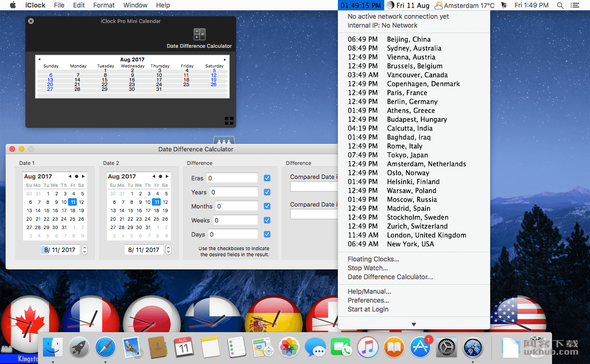Select day 15 in Date 1 calendar
The height and width of the screenshot is (364, 590).
[x=46, y=211]
